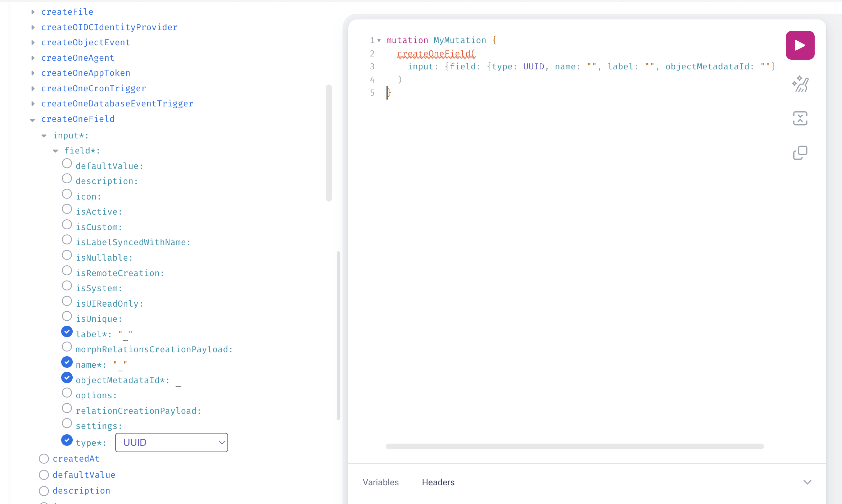Run the mutation with the play button
This screenshot has width=842, height=504.
[800, 45]
